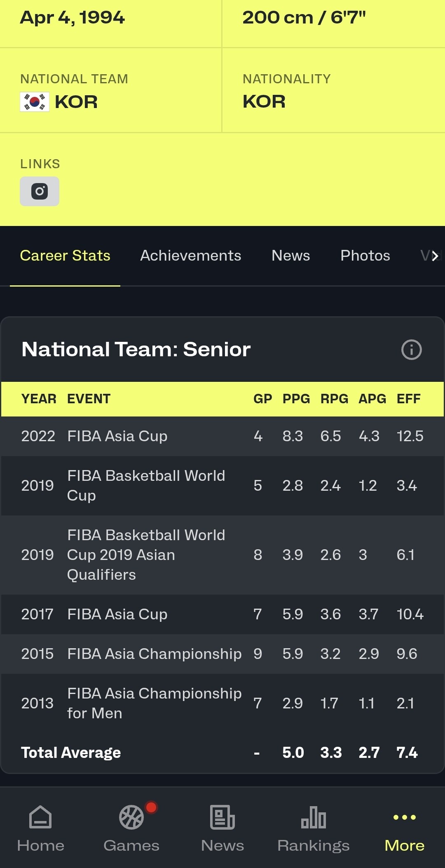
Task: Select the 2019 FIBA Basketball World Cup event
Action: tap(146, 485)
